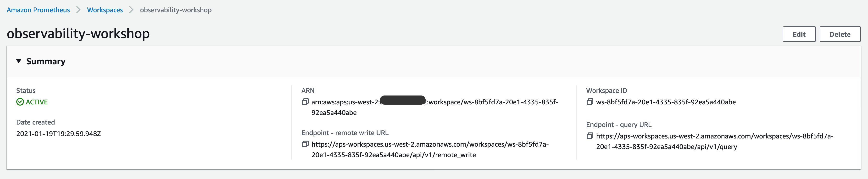Click the ACTIVE status text
Viewport: 868px width, 179px height.
pyautogui.click(x=37, y=102)
